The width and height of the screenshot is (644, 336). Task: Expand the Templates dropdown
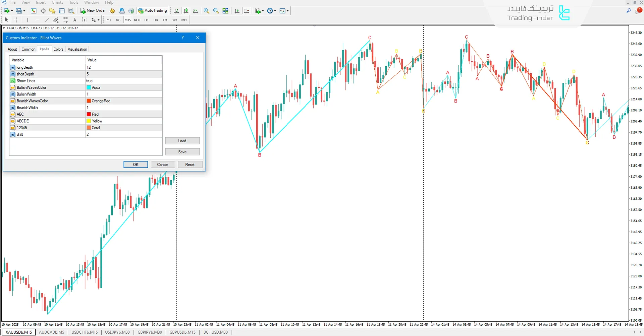pos(287,10)
